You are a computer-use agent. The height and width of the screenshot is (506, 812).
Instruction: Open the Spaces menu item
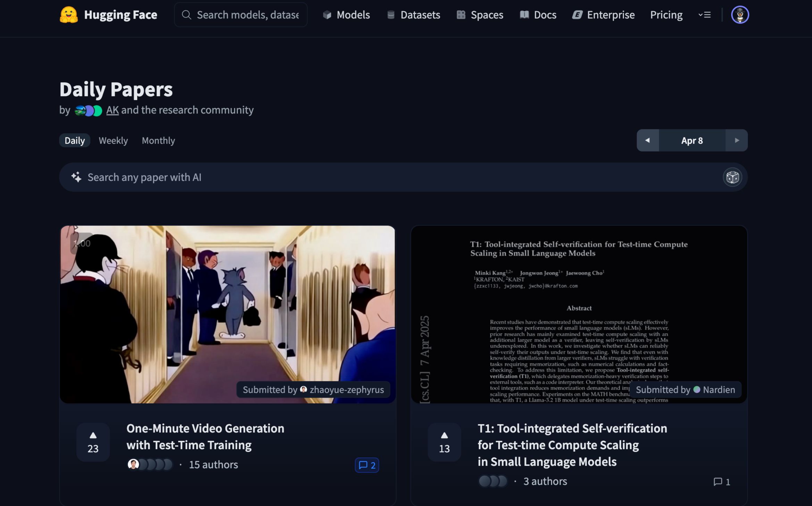(480, 15)
